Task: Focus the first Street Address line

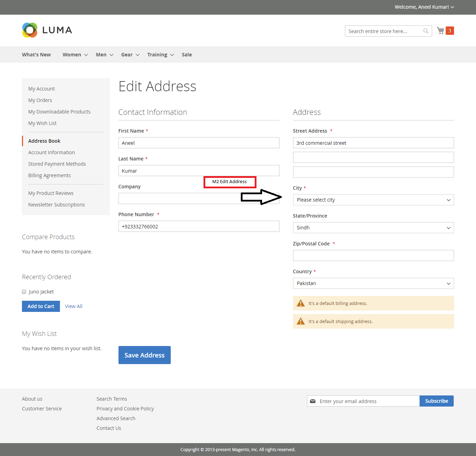Action: tap(373, 143)
